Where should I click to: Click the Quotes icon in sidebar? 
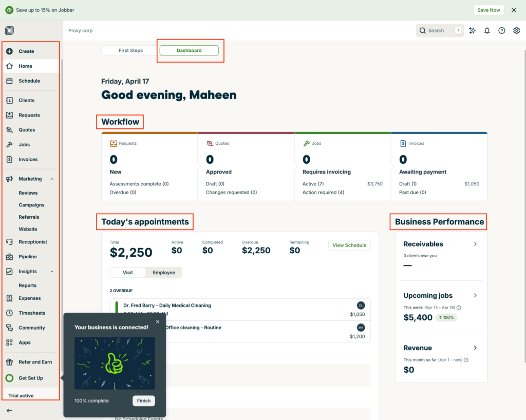click(x=9, y=130)
